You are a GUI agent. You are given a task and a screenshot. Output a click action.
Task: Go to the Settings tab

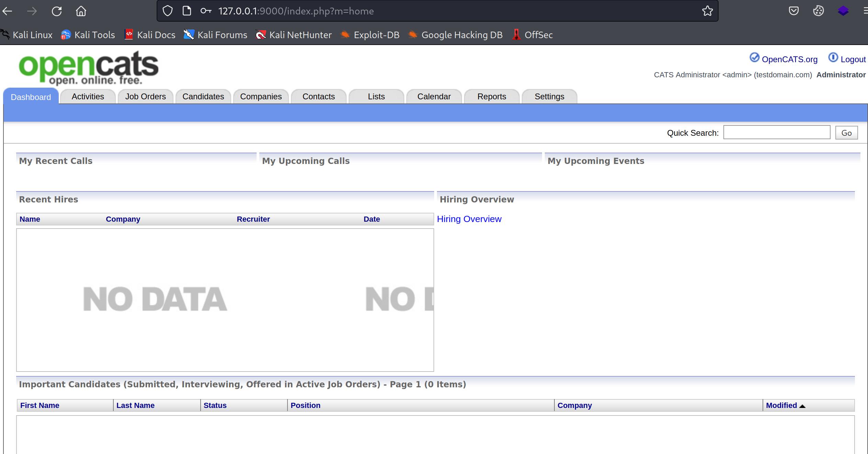(x=549, y=97)
